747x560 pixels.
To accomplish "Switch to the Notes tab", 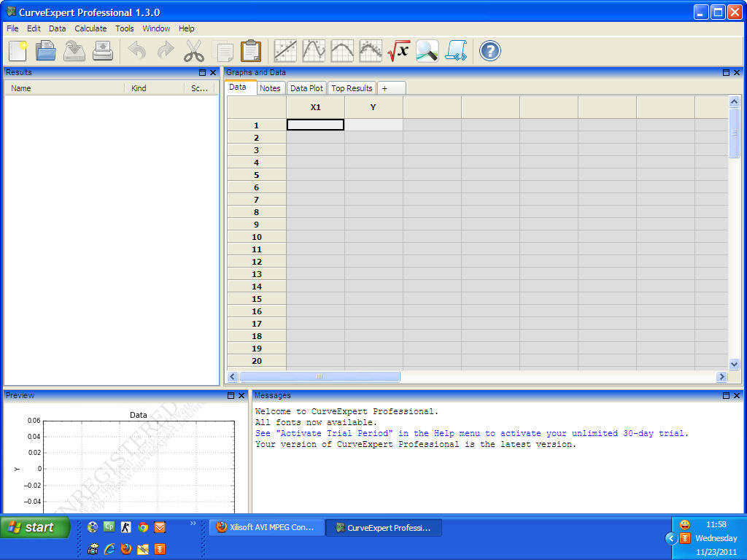I will pos(270,88).
